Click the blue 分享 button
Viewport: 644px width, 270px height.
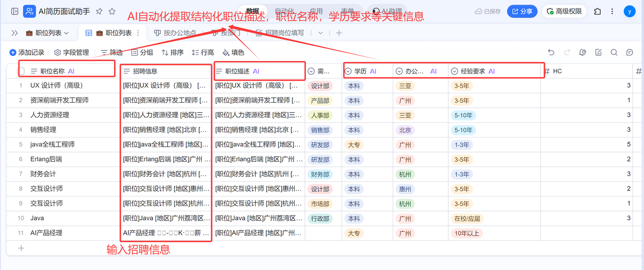coord(522,11)
